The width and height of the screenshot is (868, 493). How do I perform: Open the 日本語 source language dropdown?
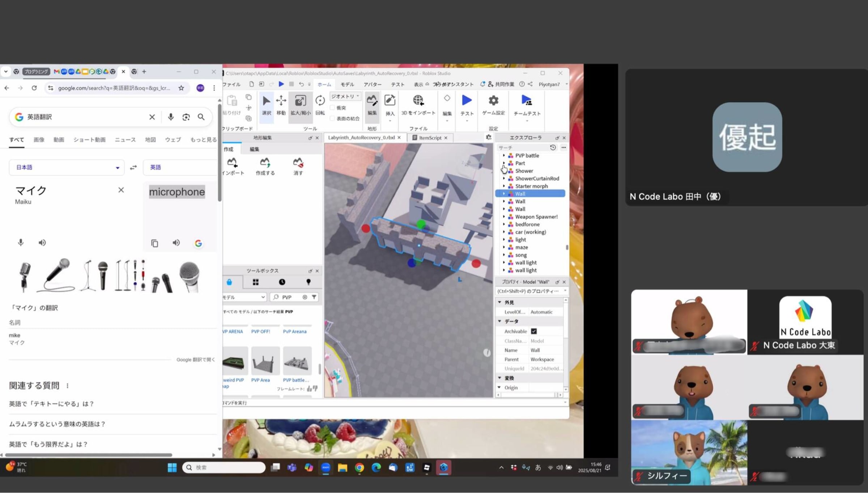(67, 167)
